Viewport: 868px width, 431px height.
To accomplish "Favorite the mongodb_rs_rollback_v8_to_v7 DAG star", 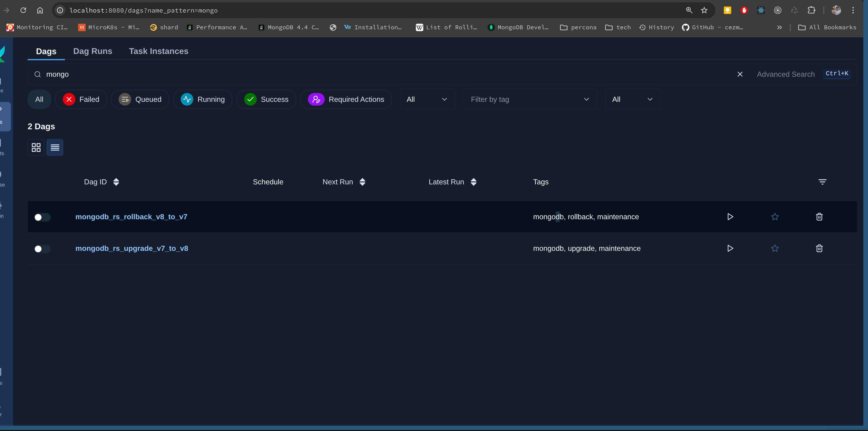I will [x=775, y=216].
